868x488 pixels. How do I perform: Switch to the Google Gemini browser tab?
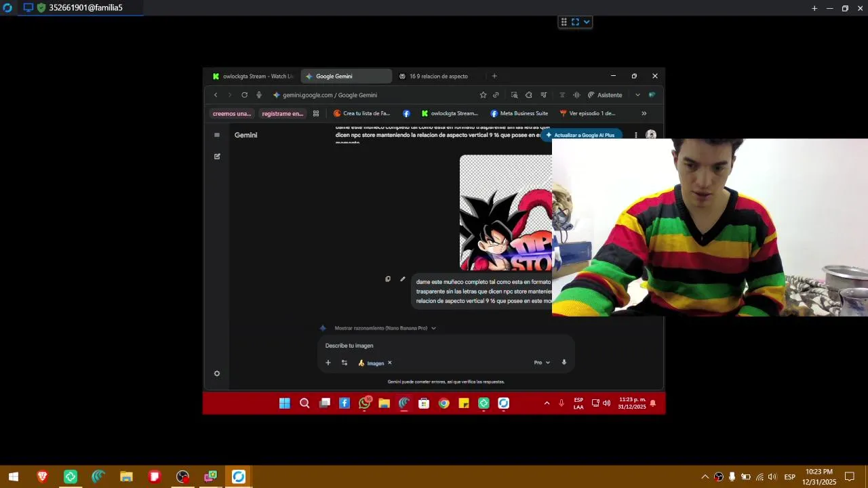pyautogui.click(x=346, y=76)
